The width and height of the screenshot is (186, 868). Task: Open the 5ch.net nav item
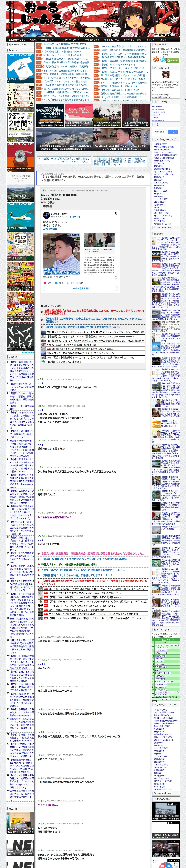(x=151, y=40)
